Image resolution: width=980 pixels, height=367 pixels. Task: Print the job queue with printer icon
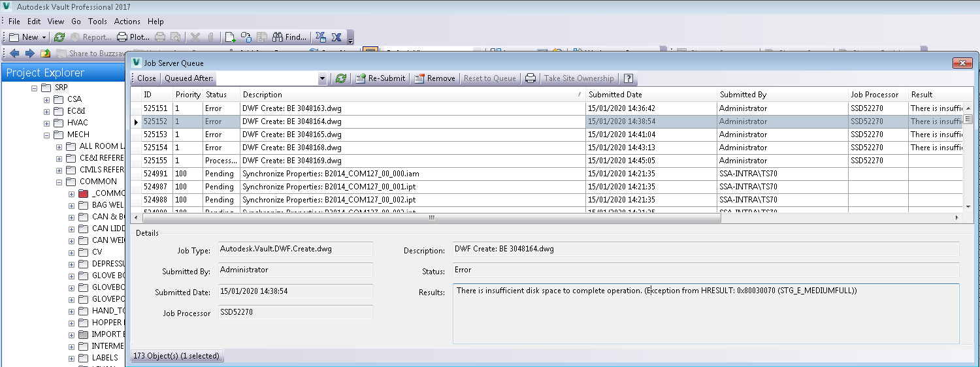531,78
